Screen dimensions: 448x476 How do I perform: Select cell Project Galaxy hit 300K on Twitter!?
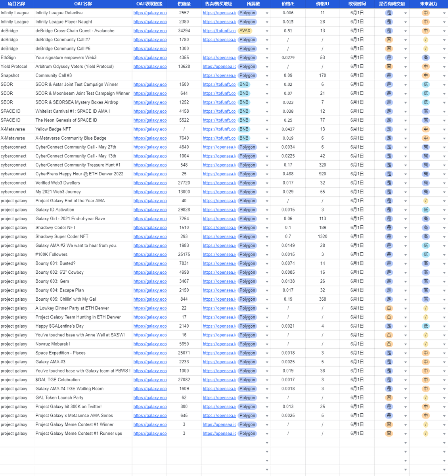(x=83, y=407)
